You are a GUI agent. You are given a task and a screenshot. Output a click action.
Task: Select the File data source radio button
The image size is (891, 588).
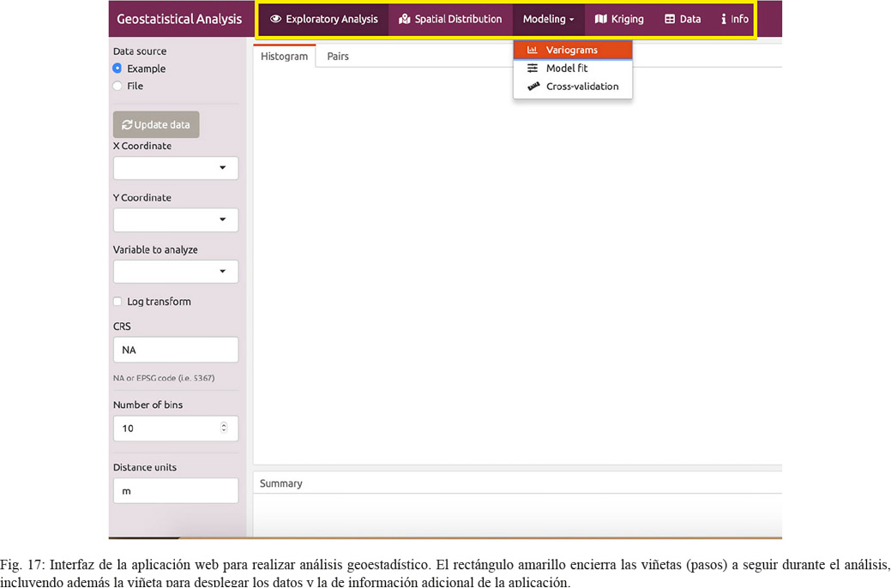click(x=117, y=86)
